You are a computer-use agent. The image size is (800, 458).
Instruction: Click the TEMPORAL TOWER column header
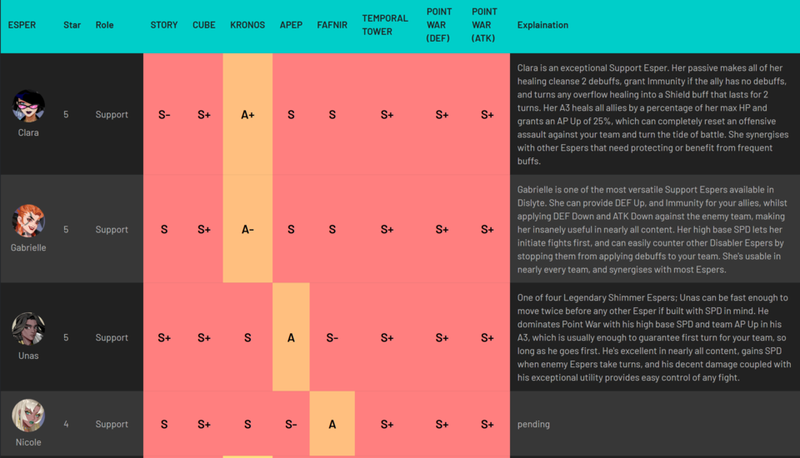coord(385,25)
